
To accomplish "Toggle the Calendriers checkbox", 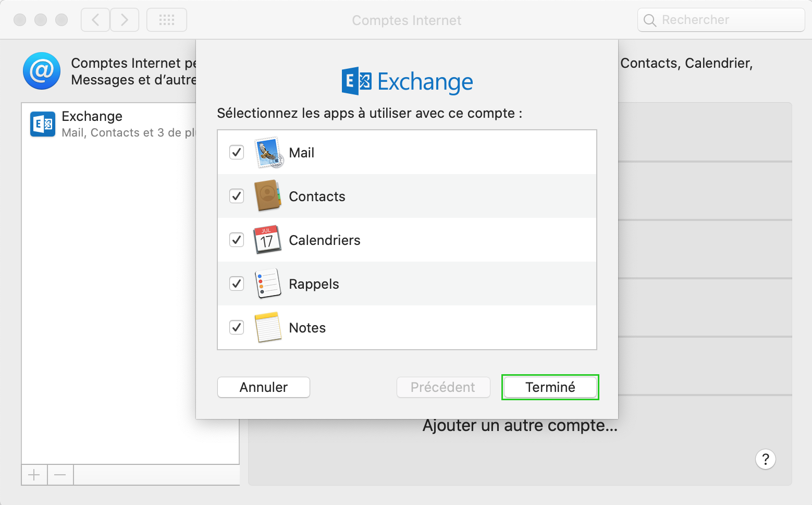I will 237,240.
